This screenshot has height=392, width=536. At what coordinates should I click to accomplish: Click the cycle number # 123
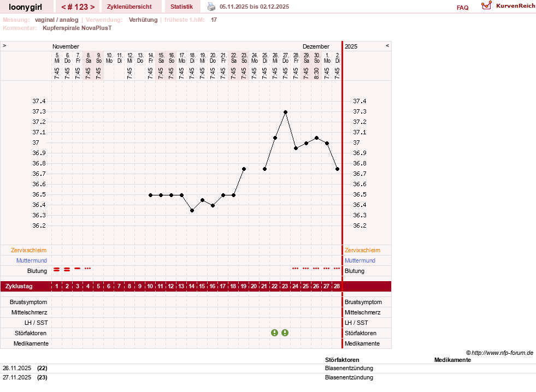point(78,7)
